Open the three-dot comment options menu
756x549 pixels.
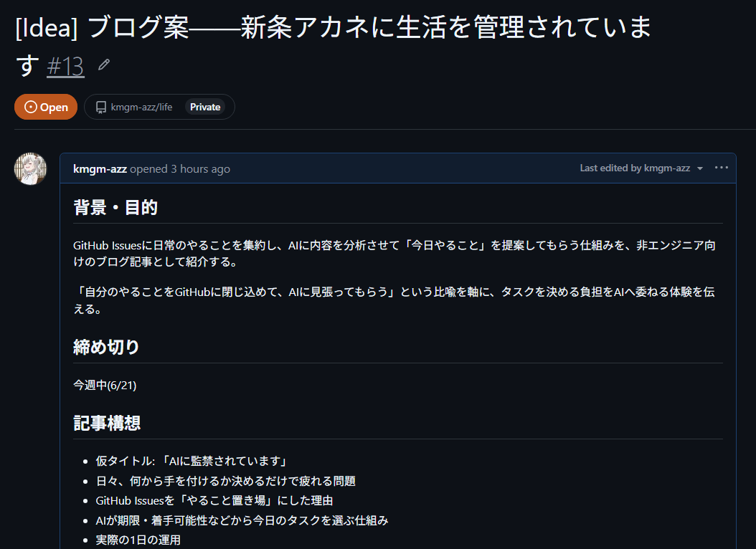point(722,168)
